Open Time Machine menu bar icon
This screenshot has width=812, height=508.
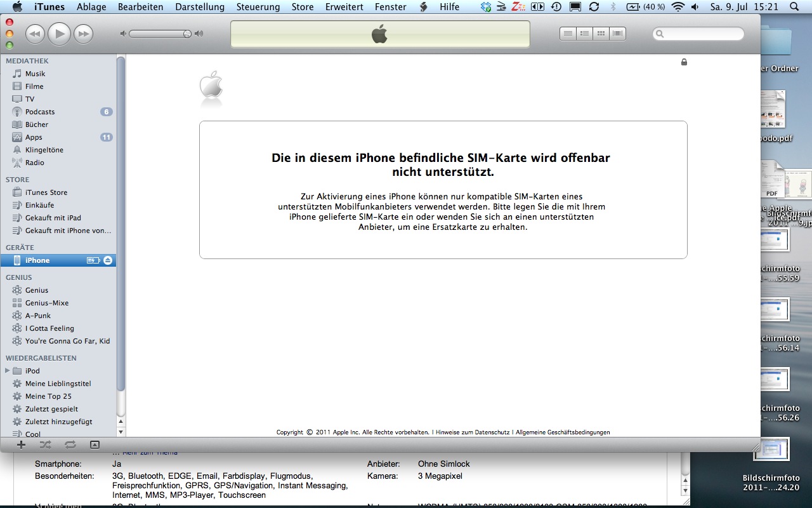coord(556,7)
